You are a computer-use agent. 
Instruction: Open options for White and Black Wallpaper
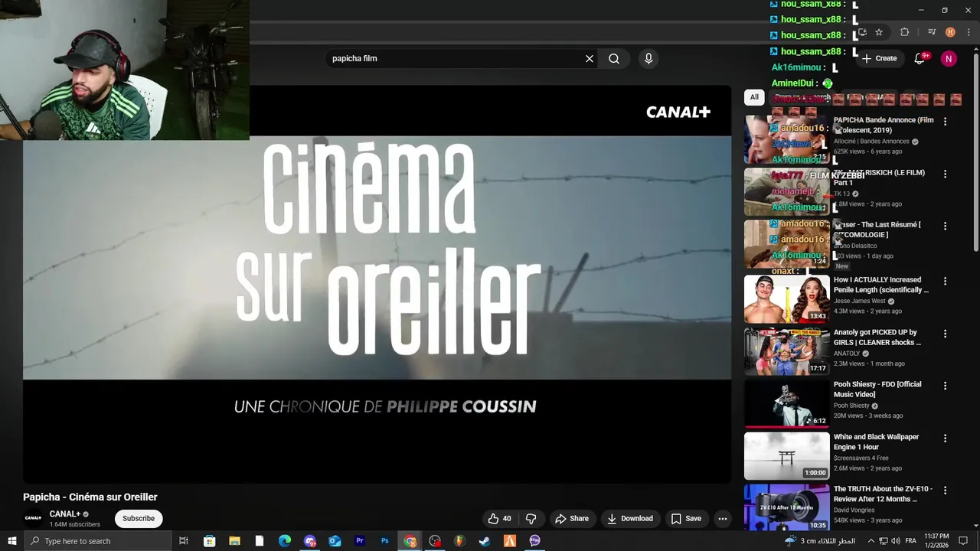tap(945, 438)
